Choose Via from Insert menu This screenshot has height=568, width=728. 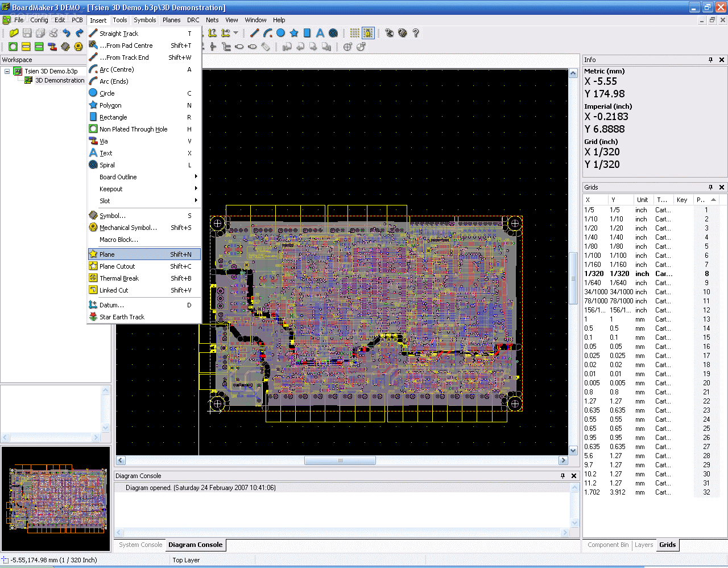(144, 141)
